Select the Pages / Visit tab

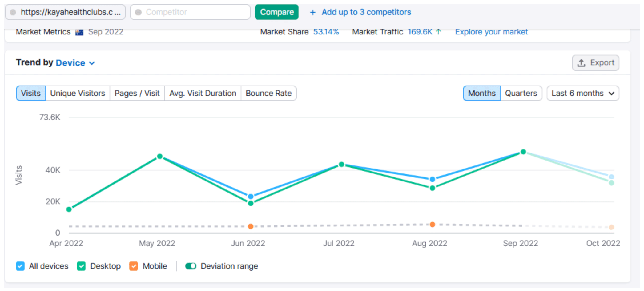137,93
